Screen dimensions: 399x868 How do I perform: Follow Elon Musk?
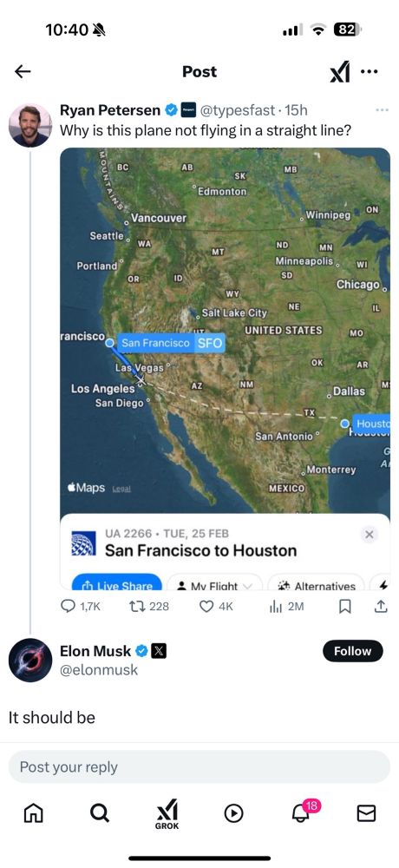click(x=352, y=652)
